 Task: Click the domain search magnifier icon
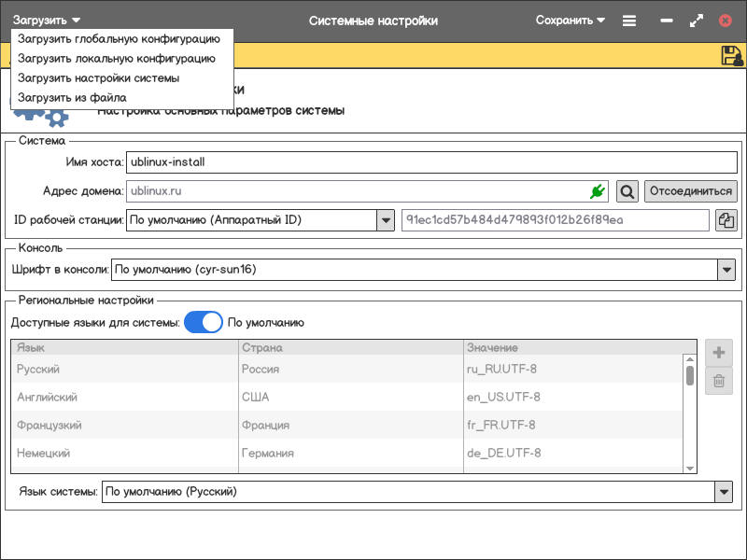coord(627,191)
